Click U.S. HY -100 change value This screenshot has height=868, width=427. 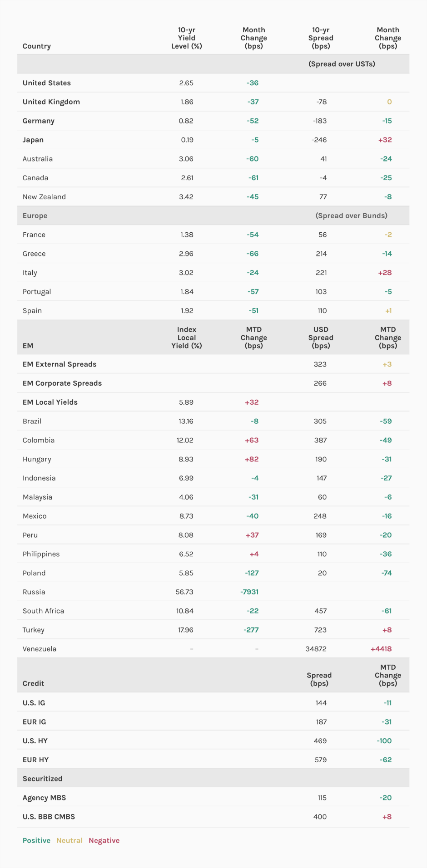[x=384, y=741]
